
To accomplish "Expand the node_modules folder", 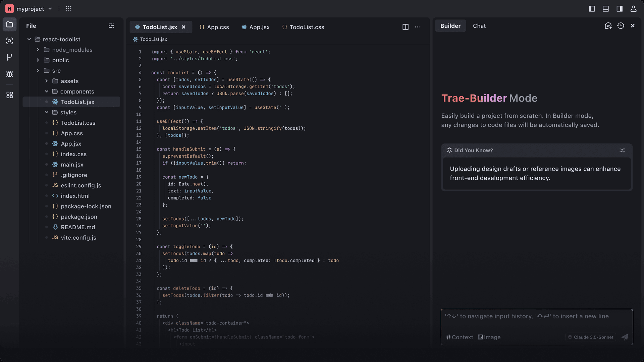I will tap(38, 50).
